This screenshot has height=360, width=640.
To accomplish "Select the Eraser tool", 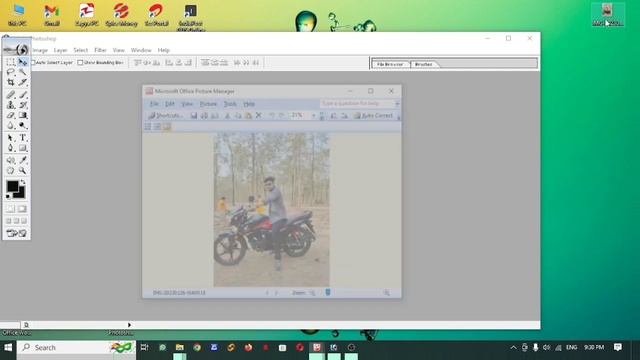I will pyautogui.click(x=11, y=116).
